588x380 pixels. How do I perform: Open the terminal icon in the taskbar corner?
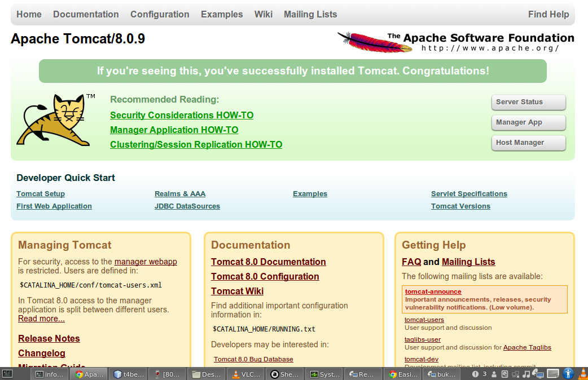(x=7, y=374)
